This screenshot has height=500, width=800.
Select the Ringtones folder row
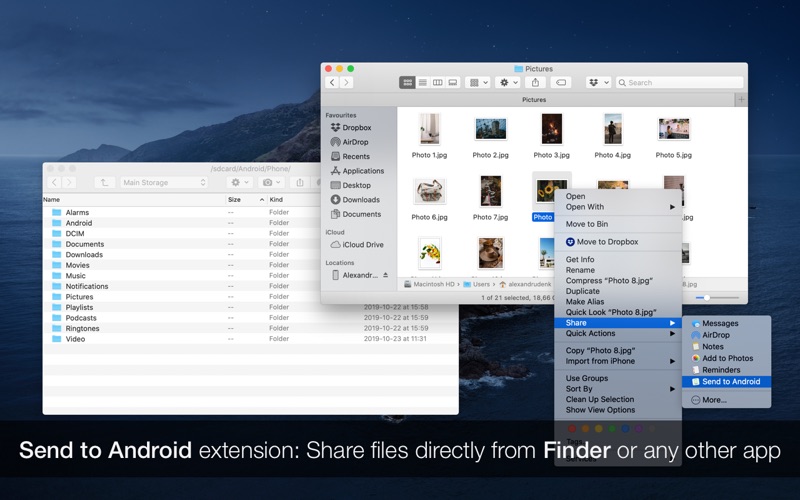click(251, 329)
